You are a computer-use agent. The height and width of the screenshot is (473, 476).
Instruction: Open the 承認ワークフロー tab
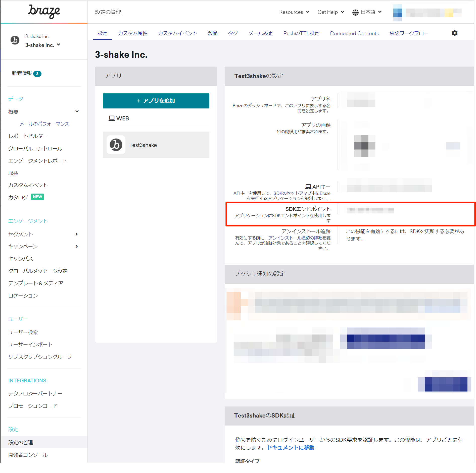tap(409, 33)
